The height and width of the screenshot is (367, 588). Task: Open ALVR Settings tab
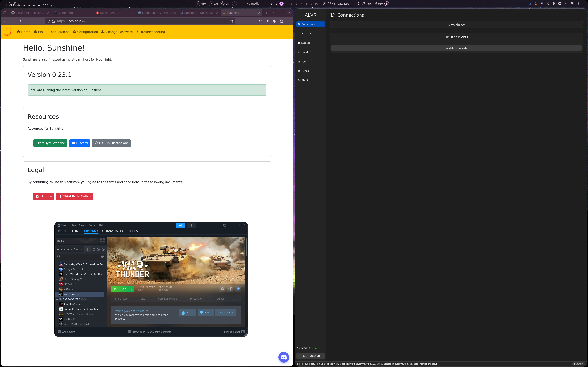pos(305,43)
